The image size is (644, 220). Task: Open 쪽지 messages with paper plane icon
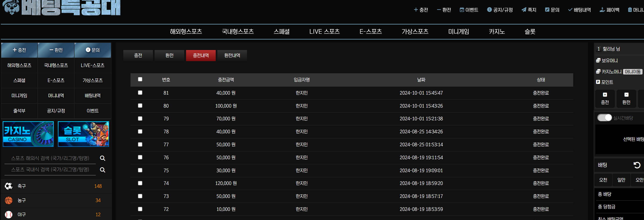coord(524,10)
